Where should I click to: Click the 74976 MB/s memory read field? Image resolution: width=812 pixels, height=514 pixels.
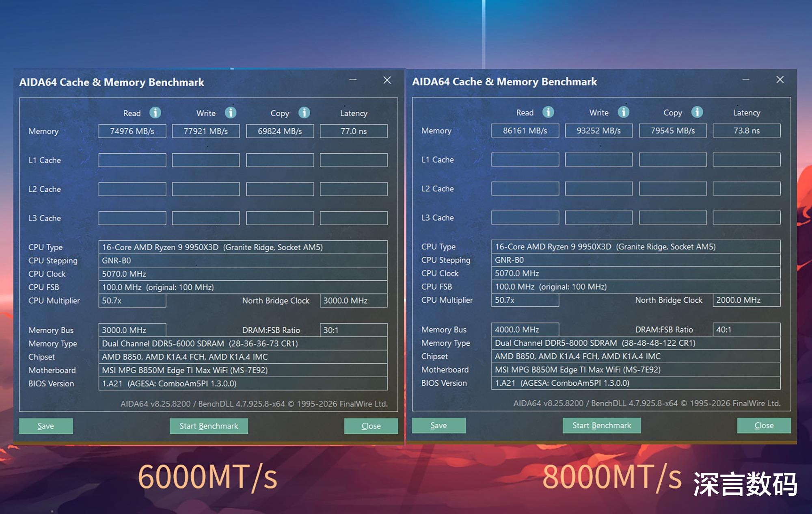point(132,131)
